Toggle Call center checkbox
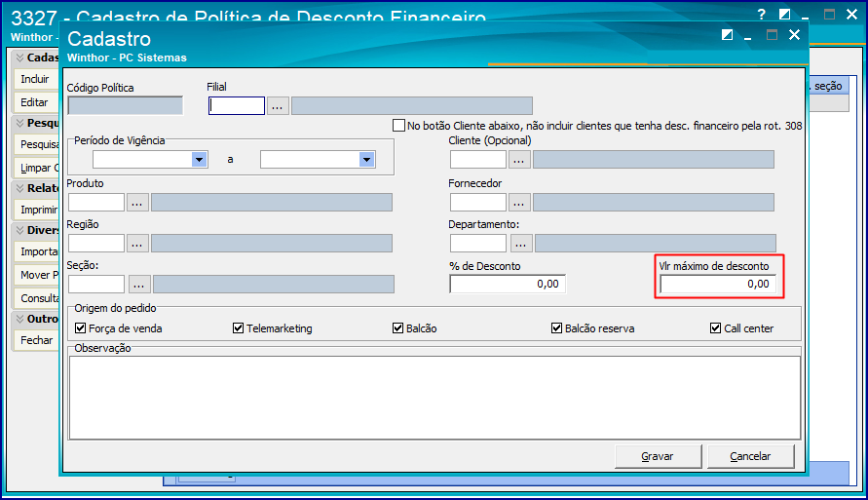The width and height of the screenshot is (868, 500). click(715, 328)
